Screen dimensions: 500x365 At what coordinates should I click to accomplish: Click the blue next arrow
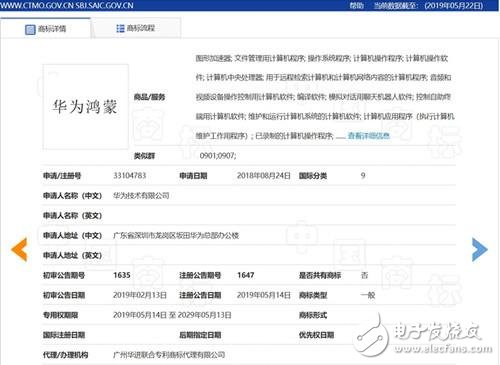click(x=480, y=249)
